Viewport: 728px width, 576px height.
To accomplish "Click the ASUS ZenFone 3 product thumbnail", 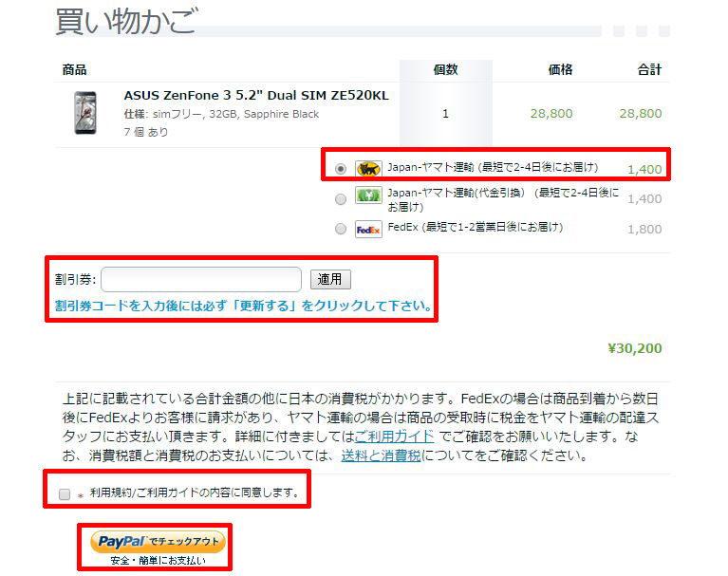I will click(85, 113).
